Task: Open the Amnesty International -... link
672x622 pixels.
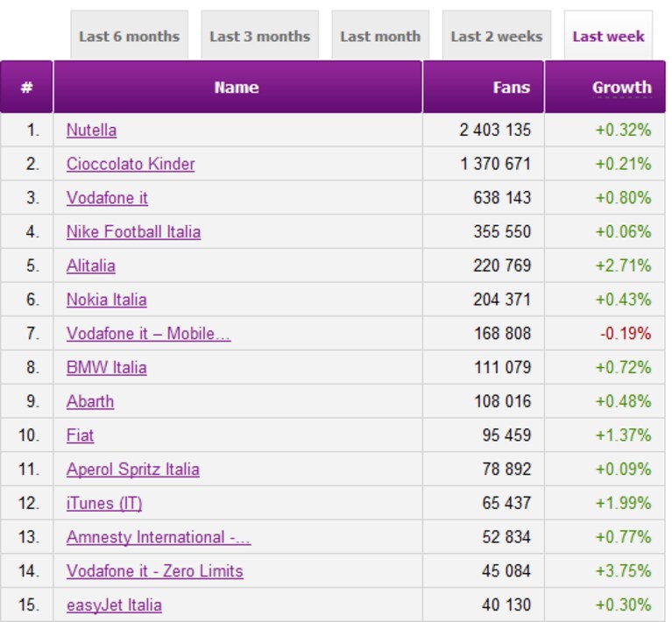Action: pos(158,537)
